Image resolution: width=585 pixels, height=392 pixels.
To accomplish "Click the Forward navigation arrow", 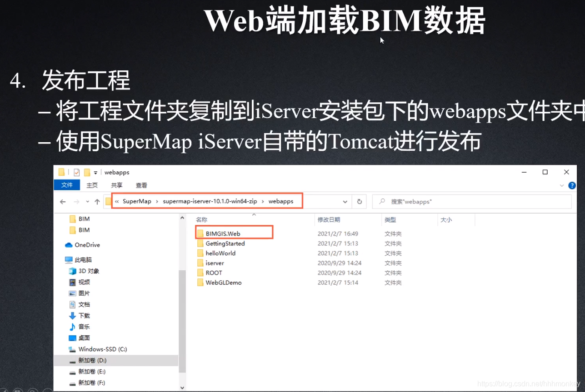I will coord(76,201).
